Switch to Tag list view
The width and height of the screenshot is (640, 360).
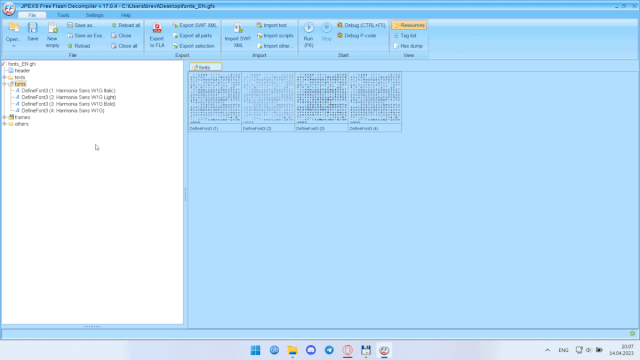coord(404,36)
